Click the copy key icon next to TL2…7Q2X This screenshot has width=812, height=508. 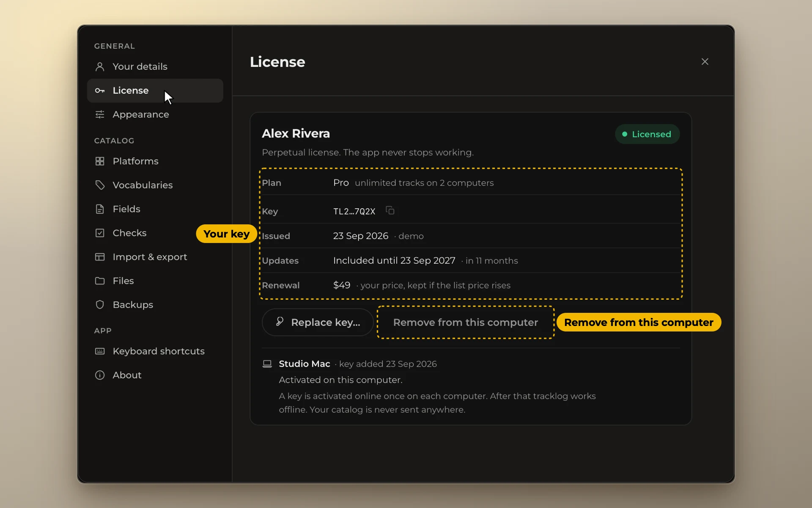[390, 210]
